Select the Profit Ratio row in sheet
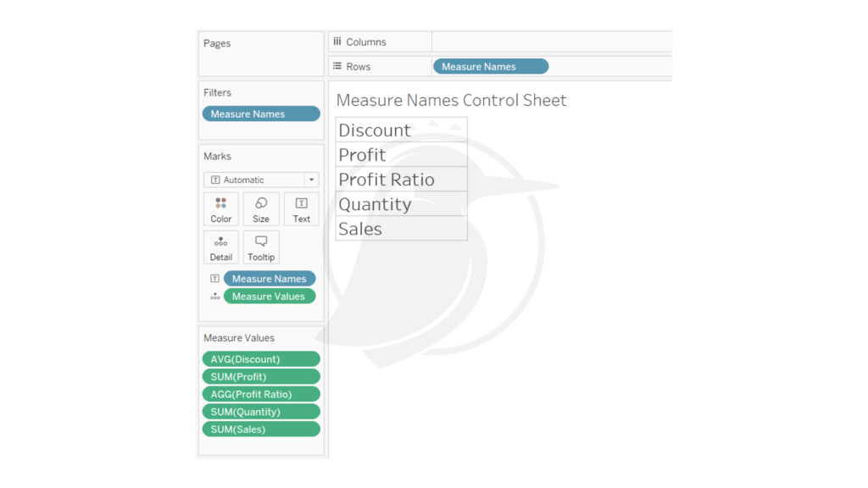This screenshot has width=868, height=488. tap(401, 180)
